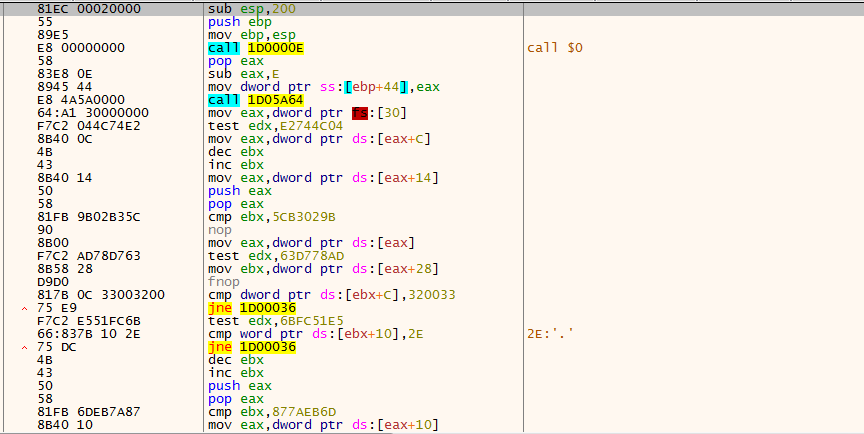
Task: Select 'mov eax,dword ptr ds:[eax+14]' instruction
Action: 323,178
